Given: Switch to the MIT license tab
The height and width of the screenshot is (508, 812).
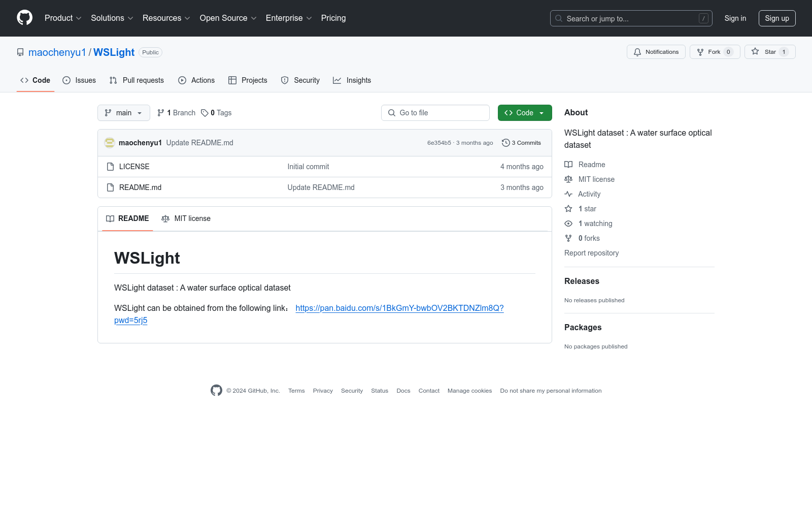Looking at the screenshot, I should click(x=186, y=218).
